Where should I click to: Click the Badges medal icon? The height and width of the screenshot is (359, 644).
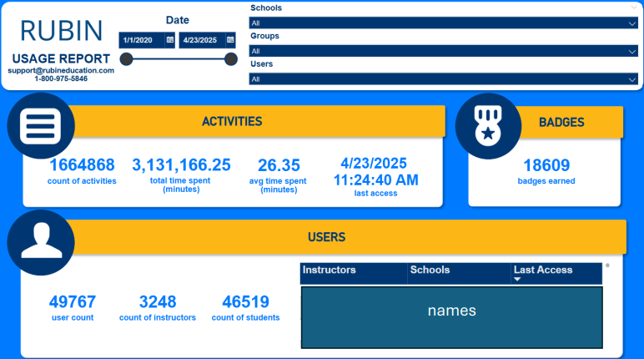(x=488, y=126)
